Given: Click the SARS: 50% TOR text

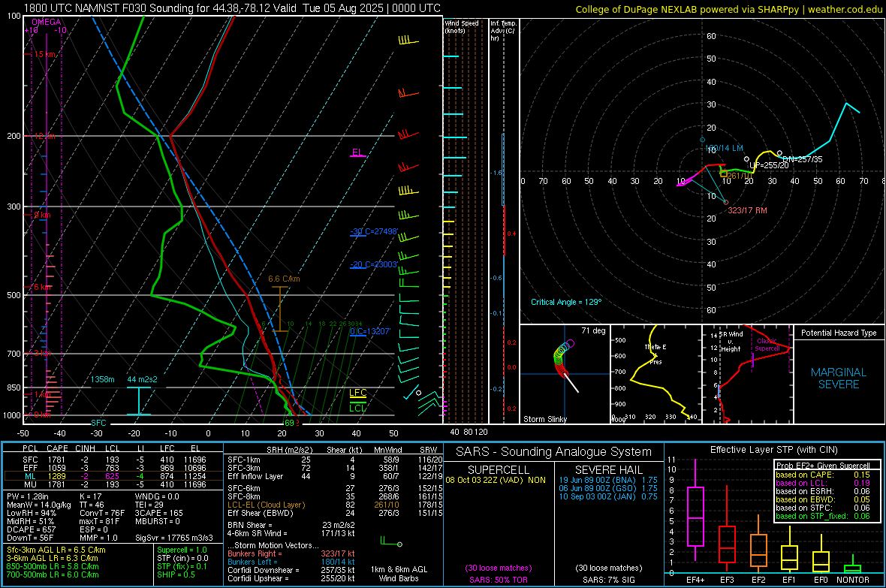Looking at the screenshot, I should pos(498,580).
